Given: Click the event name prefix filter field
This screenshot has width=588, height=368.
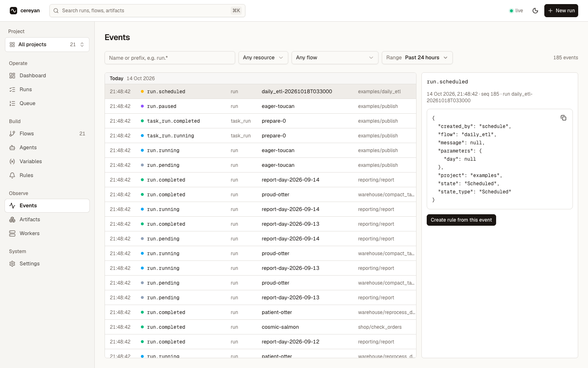Looking at the screenshot, I should pos(170,58).
